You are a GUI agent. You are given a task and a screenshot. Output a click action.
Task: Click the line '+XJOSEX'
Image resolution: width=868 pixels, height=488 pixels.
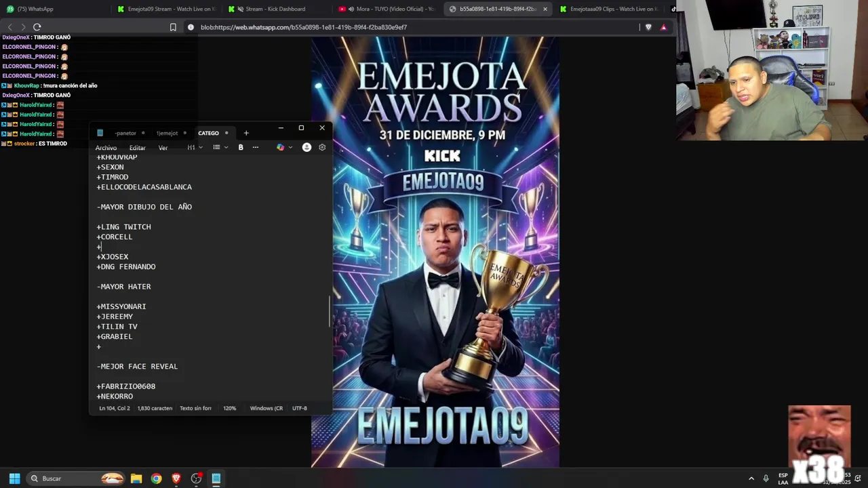coord(113,257)
